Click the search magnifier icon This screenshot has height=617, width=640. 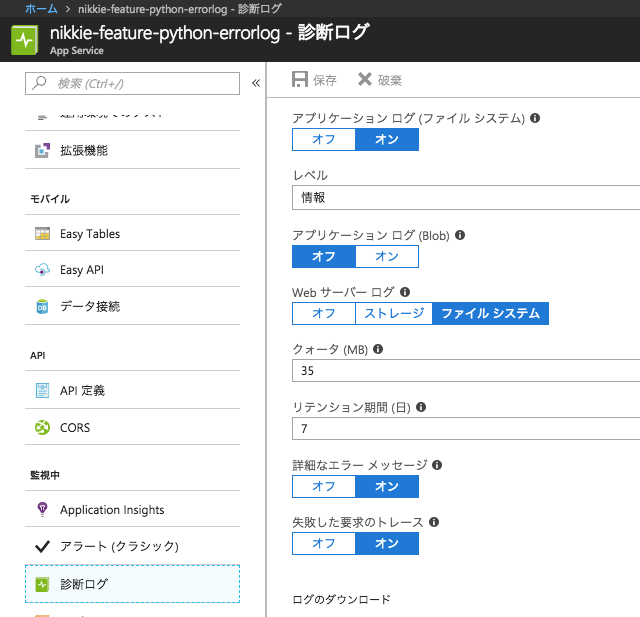[x=39, y=83]
